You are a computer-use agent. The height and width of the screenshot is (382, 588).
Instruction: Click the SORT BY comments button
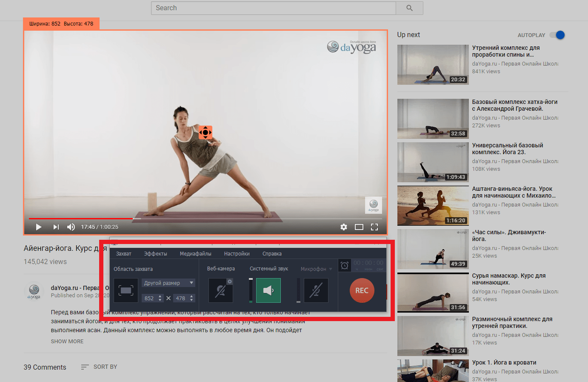click(x=106, y=367)
